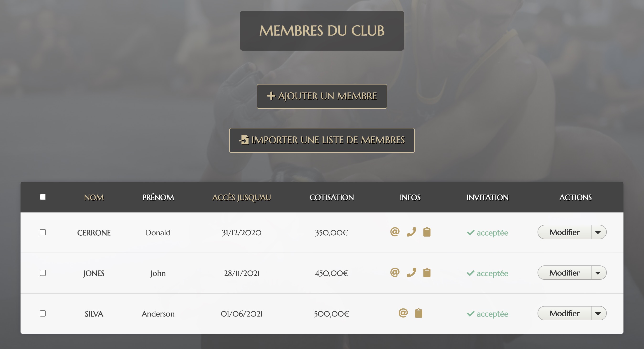644x349 pixels.
Task: Select the SILVA row checkbox
Action: tap(43, 313)
